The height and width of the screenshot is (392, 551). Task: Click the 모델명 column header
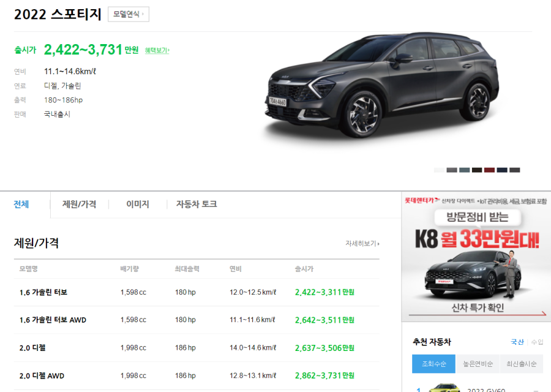(x=28, y=269)
